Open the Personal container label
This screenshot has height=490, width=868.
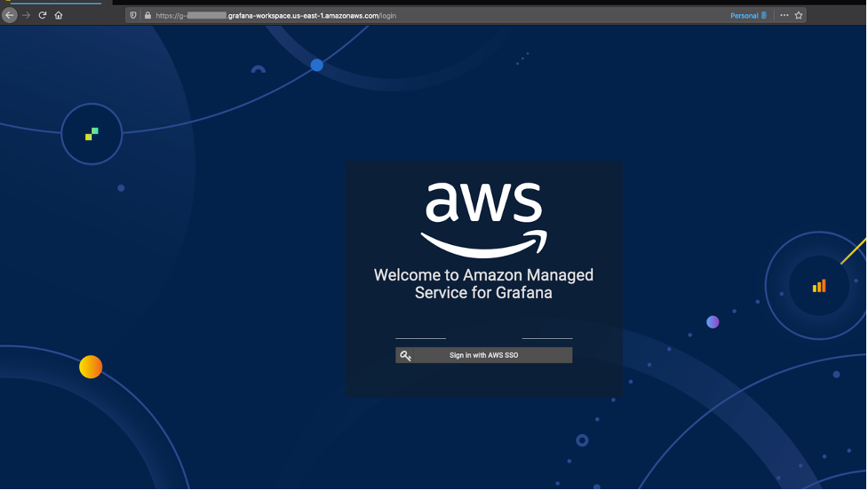[748, 15]
